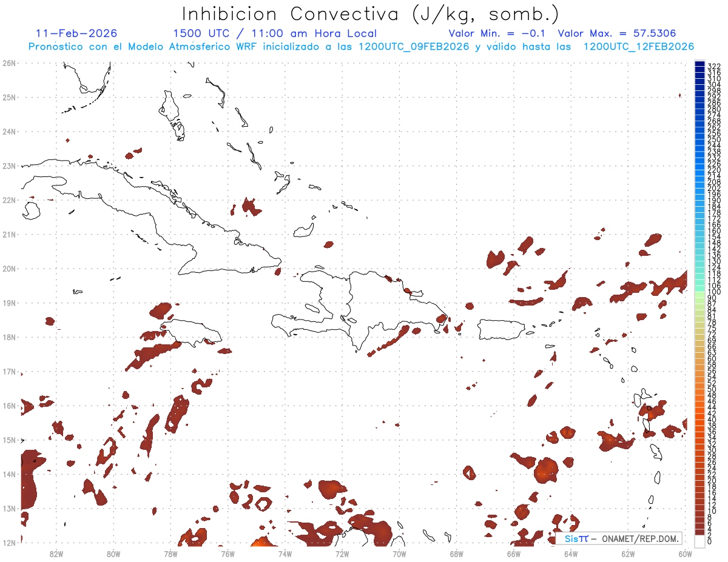
Task: Click the 18N latitude label
Action: pos(9,337)
